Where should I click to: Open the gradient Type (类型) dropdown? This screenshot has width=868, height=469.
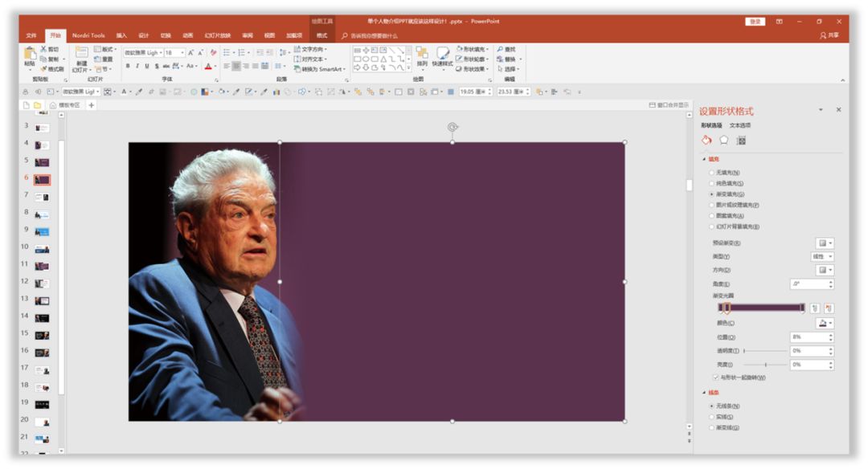(x=823, y=257)
